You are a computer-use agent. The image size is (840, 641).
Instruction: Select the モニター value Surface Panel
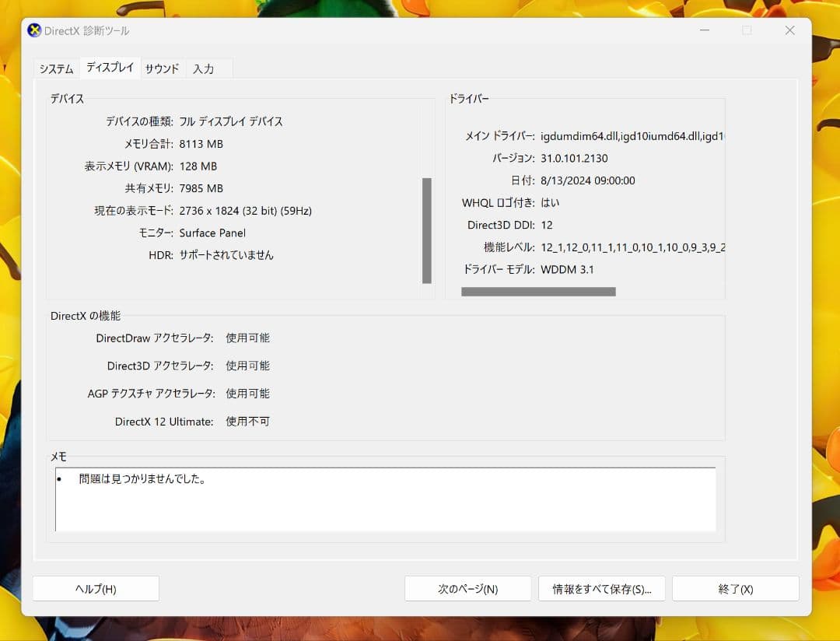(x=212, y=232)
